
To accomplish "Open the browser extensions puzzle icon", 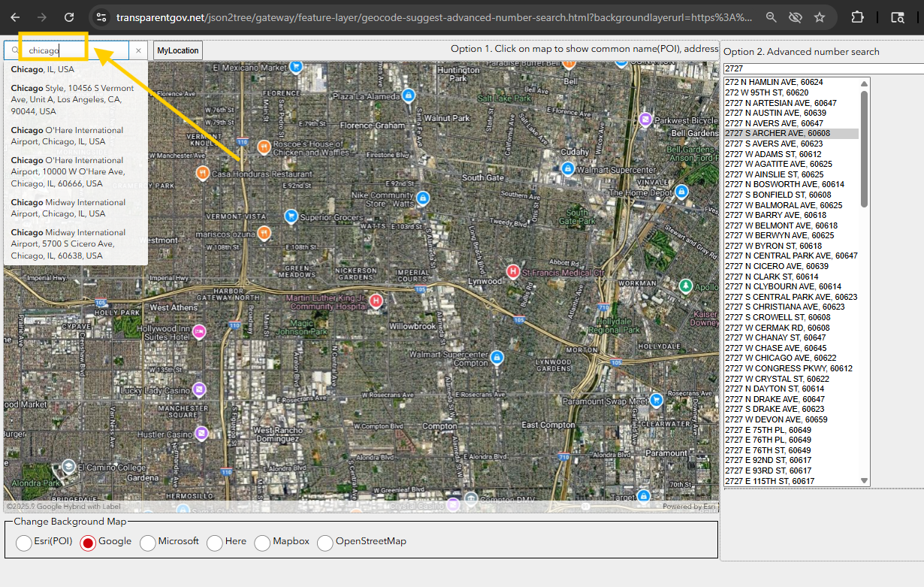I will coord(858,17).
